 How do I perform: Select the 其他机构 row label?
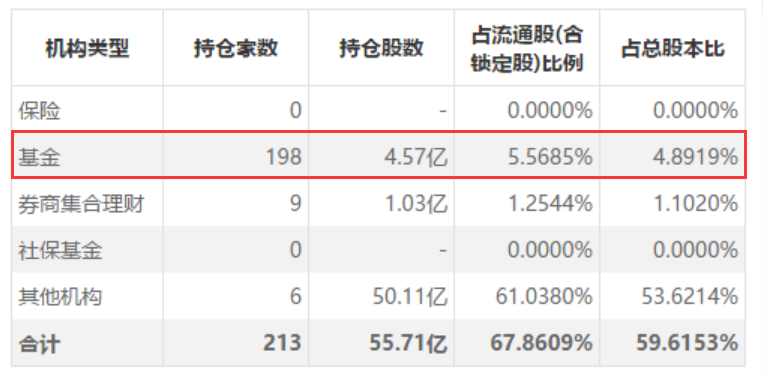pyautogui.click(x=60, y=296)
